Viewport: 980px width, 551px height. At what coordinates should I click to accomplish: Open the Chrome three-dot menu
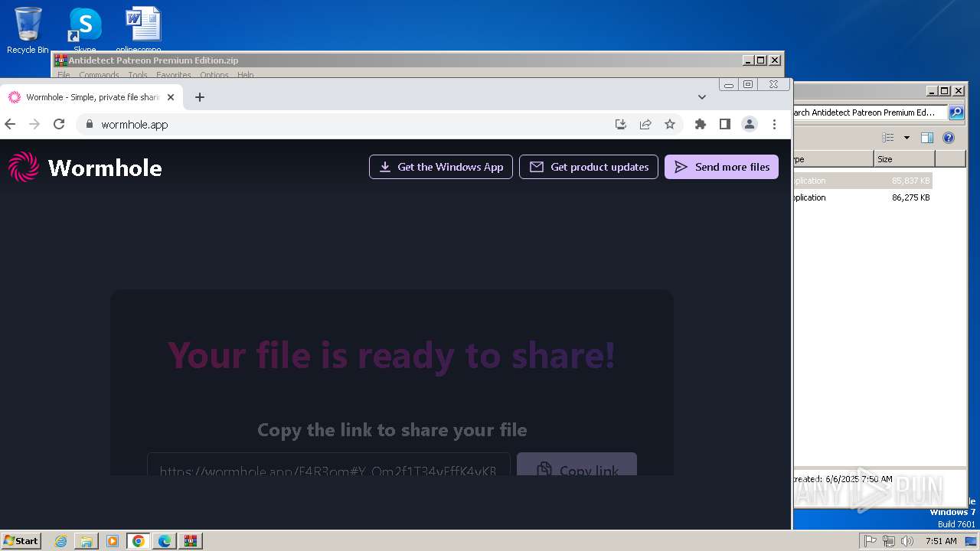click(x=774, y=124)
